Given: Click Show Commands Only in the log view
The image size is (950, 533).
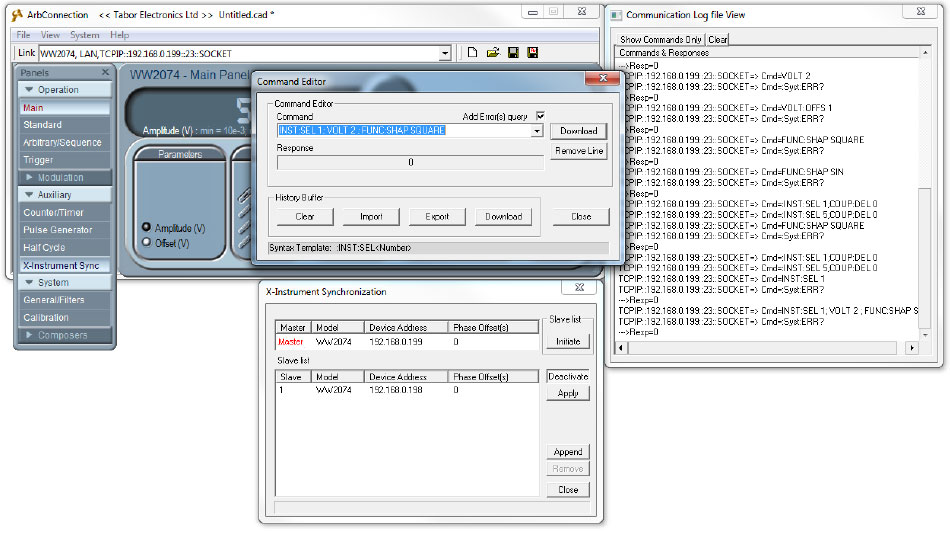Looking at the screenshot, I should pos(662,39).
